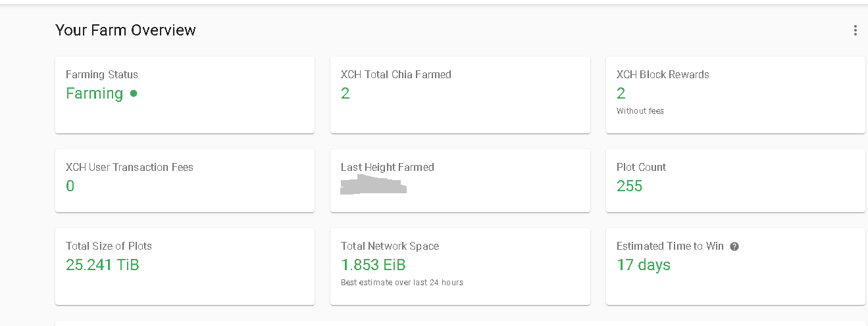Image resolution: width=868 pixels, height=326 pixels.
Task: Click the Your Farm Overview heading
Action: point(126,30)
